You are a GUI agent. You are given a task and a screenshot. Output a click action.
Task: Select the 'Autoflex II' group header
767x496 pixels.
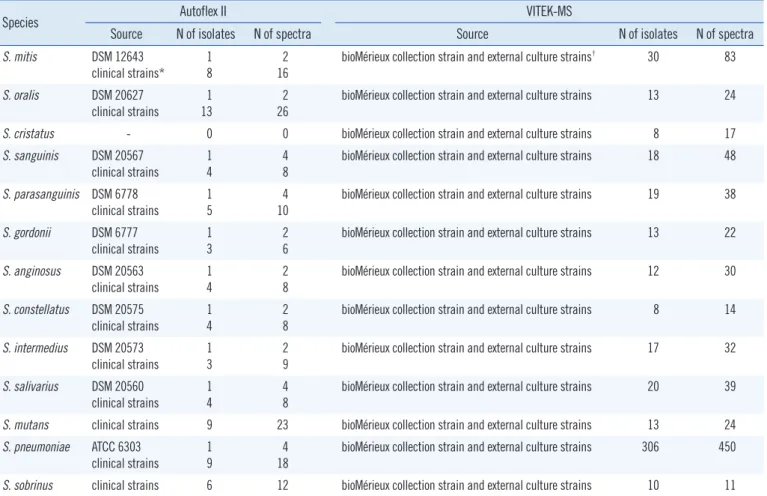tap(203, 11)
